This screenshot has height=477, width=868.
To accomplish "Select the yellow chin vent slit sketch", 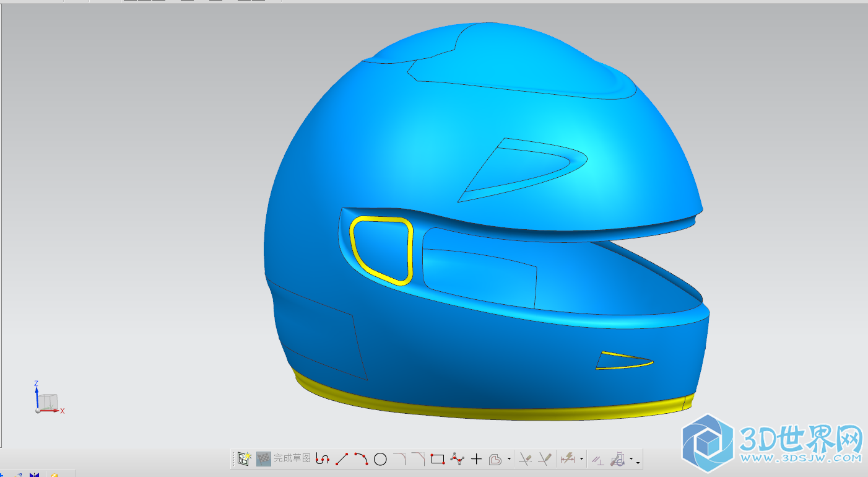I will (x=623, y=361).
